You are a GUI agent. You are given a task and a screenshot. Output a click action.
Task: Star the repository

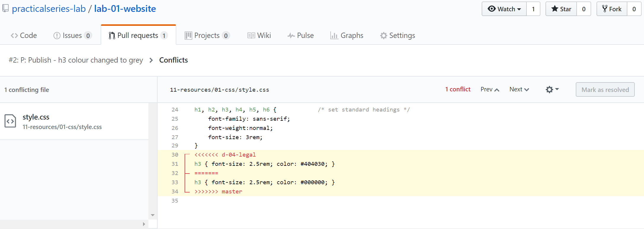pos(561,9)
